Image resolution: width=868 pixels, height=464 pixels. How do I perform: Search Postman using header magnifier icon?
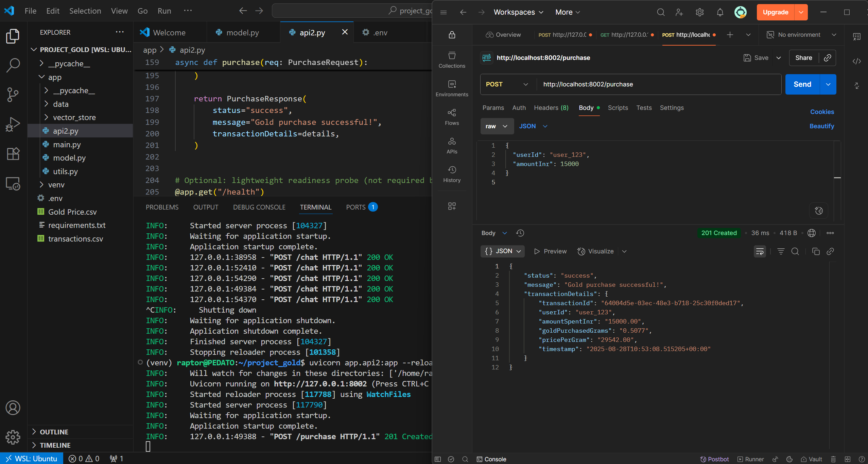pos(661,12)
